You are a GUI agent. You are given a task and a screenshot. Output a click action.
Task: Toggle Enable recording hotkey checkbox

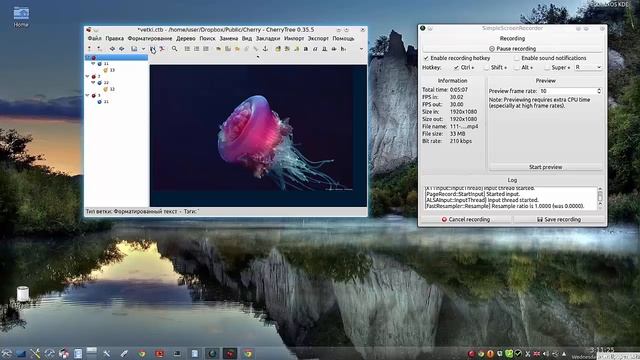tap(426, 58)
